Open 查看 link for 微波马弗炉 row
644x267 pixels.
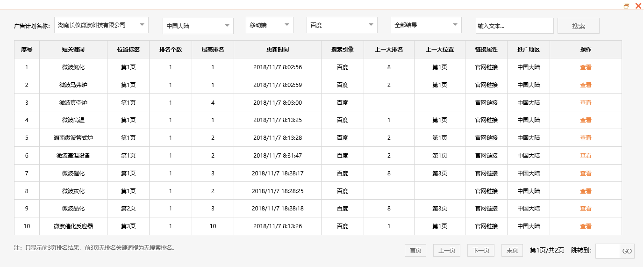586,85
